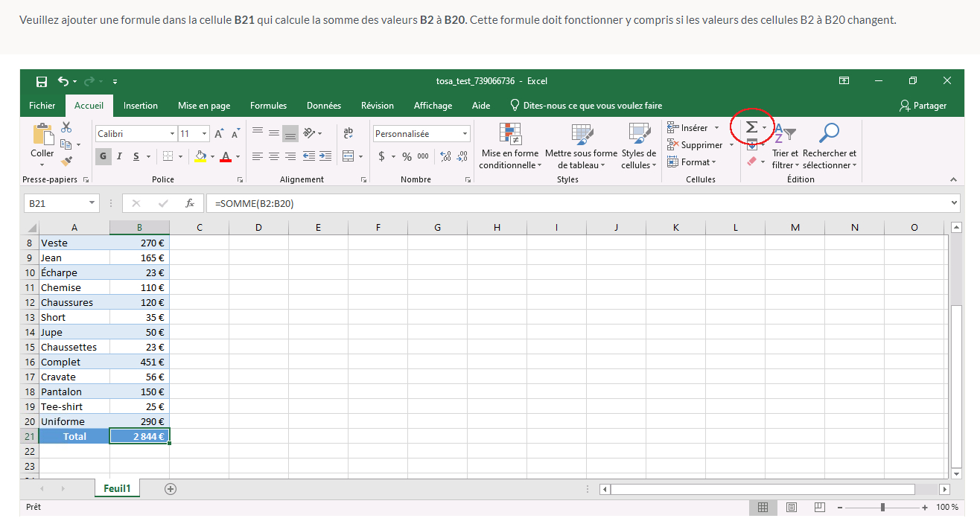Click the AutoSum sigma icon

tap(752, 128)
